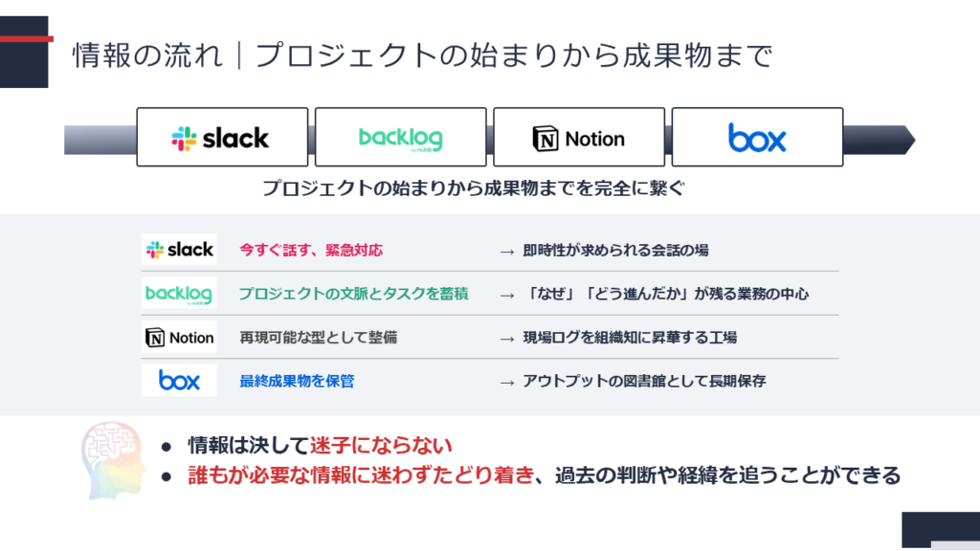The width and height of the screenshot is (980, 551).
Task: Click the description 現場ログを組織知に昇華する工場
Action: point(630,338)
